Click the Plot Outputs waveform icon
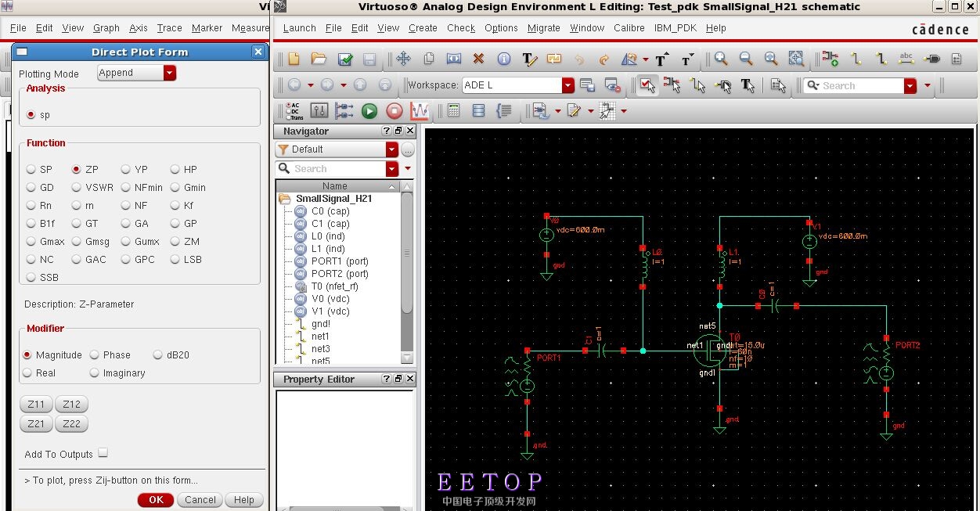This screenshot has width=980, height=511. [420, 111]
